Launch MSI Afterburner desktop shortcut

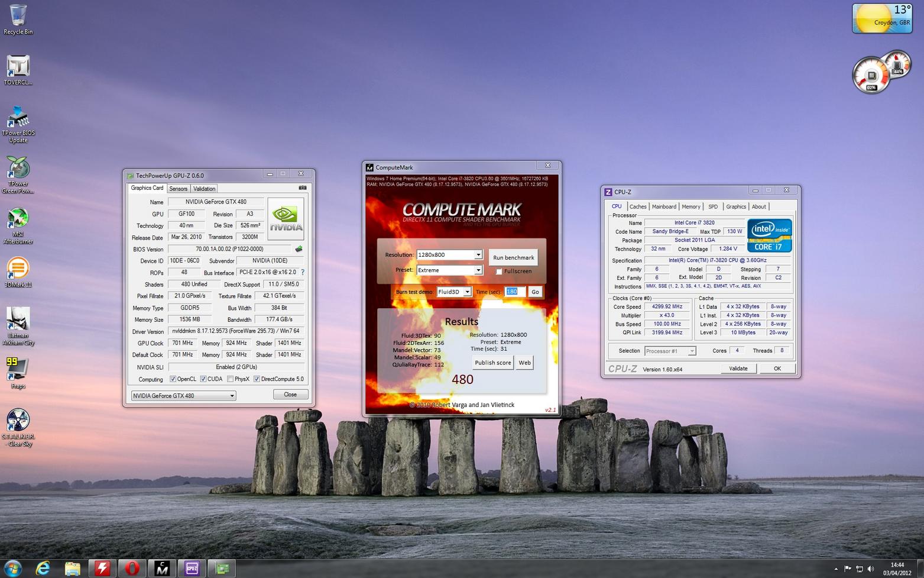coord(18,225)
